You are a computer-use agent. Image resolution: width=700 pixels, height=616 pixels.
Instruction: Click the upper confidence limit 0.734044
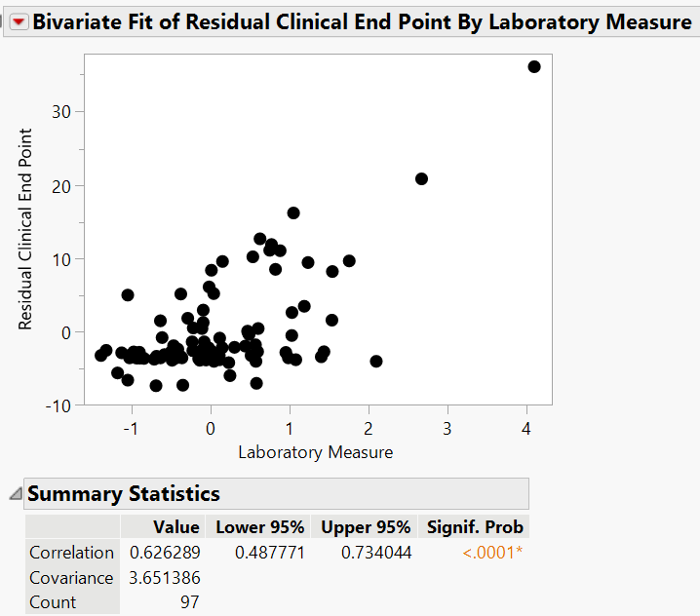coord(376,553)
